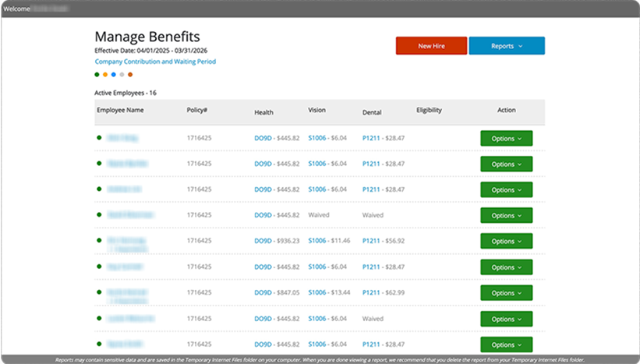Select the Active Employees - 16 label

pos(126,93)
